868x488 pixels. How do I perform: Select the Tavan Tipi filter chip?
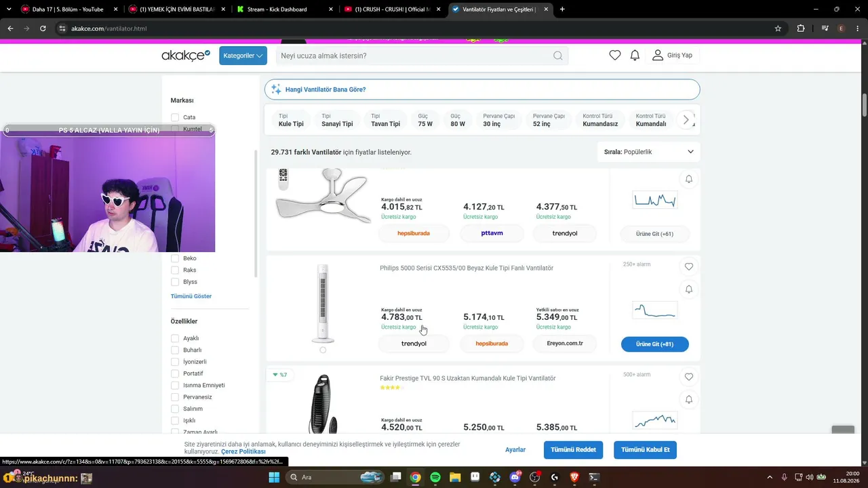click(x=385, y=120)
